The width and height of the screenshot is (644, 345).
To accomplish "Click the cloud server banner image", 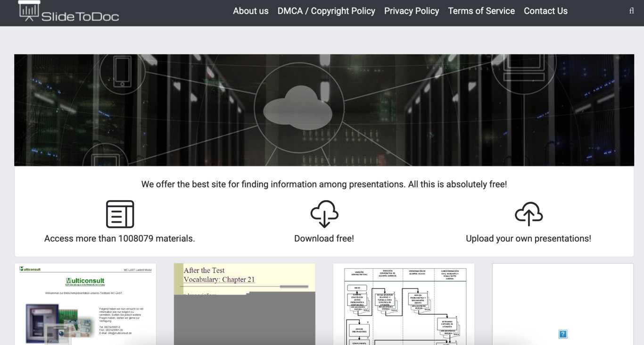I will coord(324,110).
